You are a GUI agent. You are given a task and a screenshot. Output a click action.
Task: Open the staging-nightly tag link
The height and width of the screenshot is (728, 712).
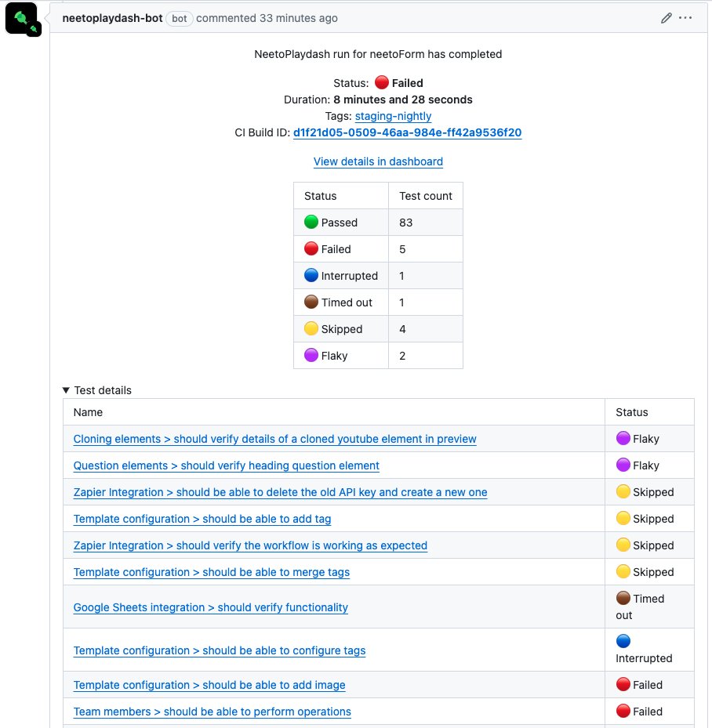(393, 116)
